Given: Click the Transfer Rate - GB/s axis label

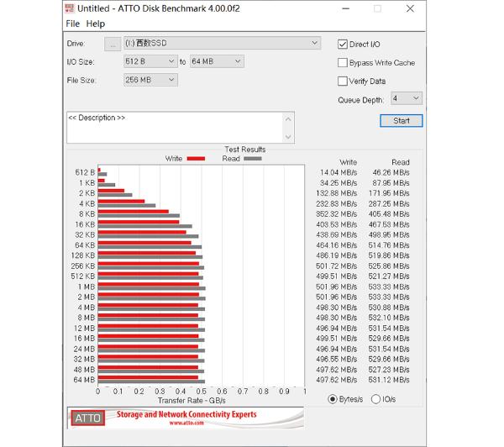Looking at the screenshot, I should (192, 401).
